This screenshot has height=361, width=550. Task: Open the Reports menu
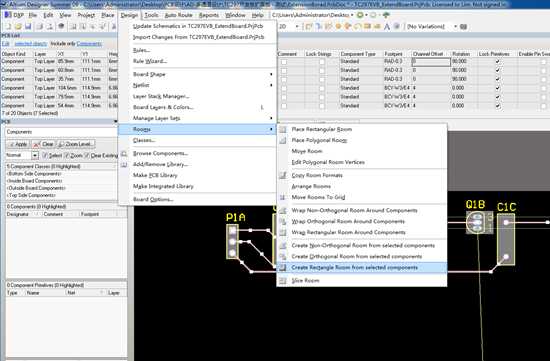[x=209, y=15]
